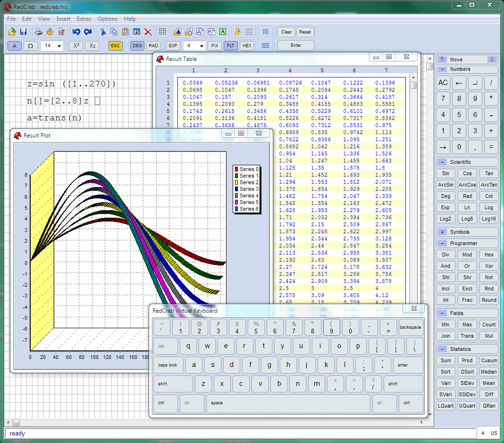The image size is (504, 443).
Task: Show the virtual keyboard icon
Action: [265, 45]
